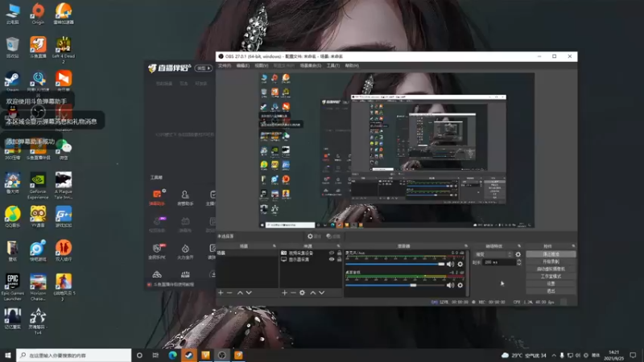Toggle the lock on 显示器采集 source
Viewport: 644px width, 362px height.
[339, 259]
